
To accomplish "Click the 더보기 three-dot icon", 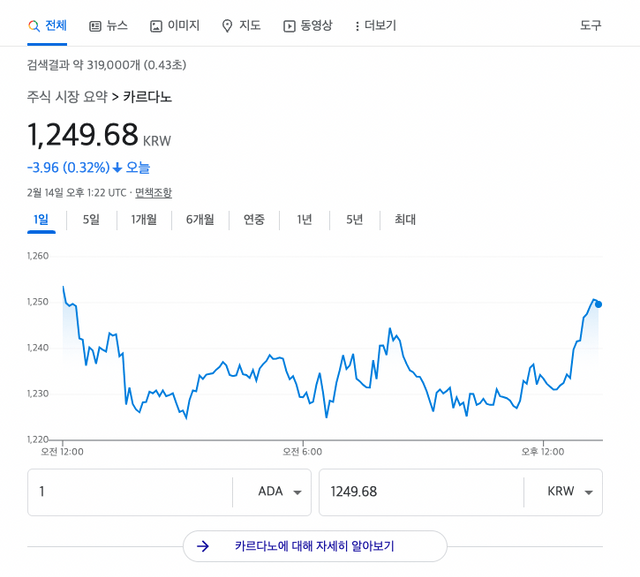I will [x=357, y=26].
